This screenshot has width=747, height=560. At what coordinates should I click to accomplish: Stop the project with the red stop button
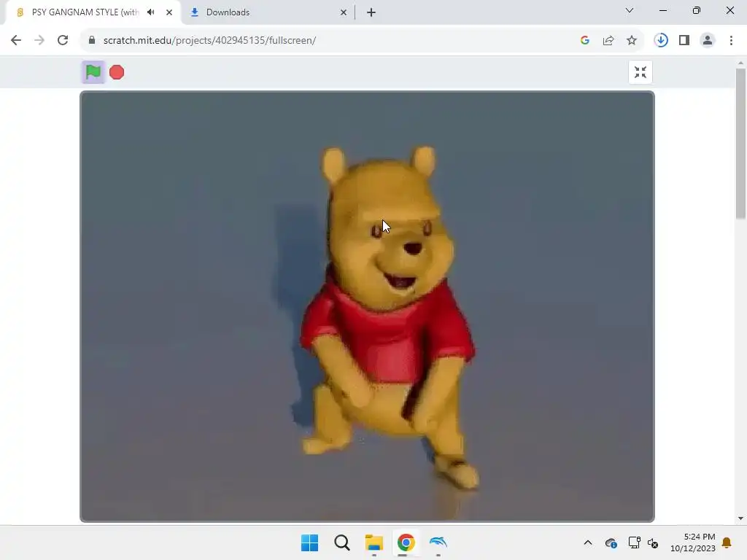(x=117, y=72)
